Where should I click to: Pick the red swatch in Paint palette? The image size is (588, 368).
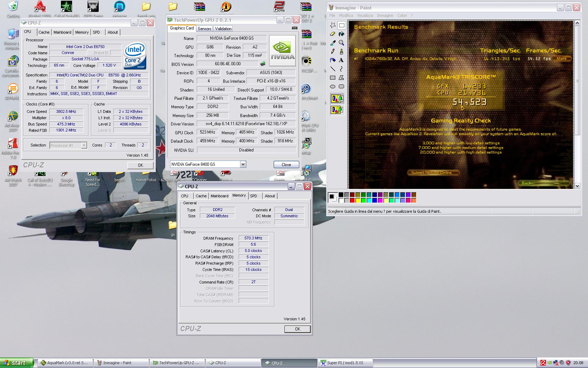point(352,200)
